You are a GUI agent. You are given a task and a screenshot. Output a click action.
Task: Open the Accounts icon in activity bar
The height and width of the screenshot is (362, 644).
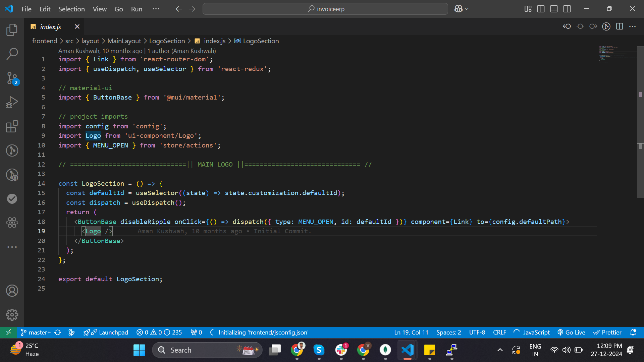tap(12, 291)
